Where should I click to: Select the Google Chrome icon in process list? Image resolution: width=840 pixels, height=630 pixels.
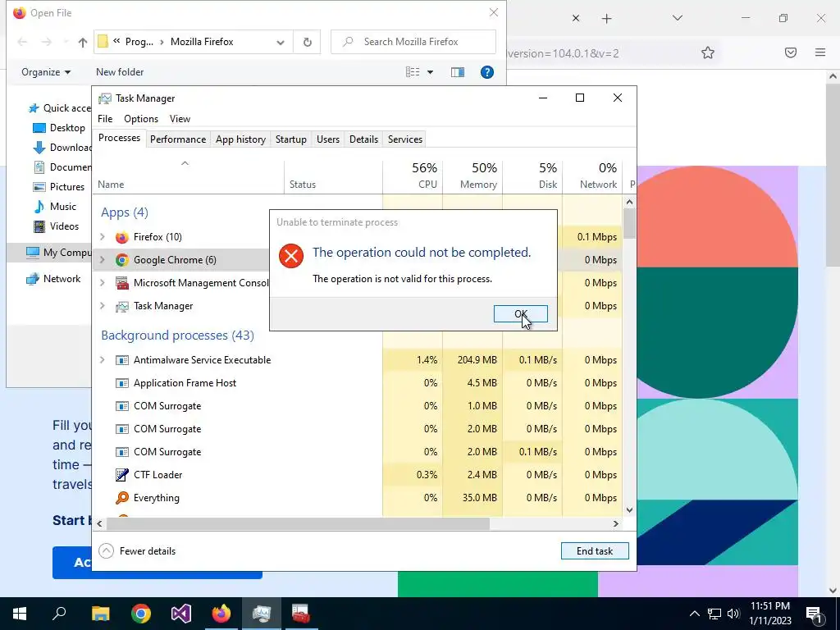(x=122, y=260)
